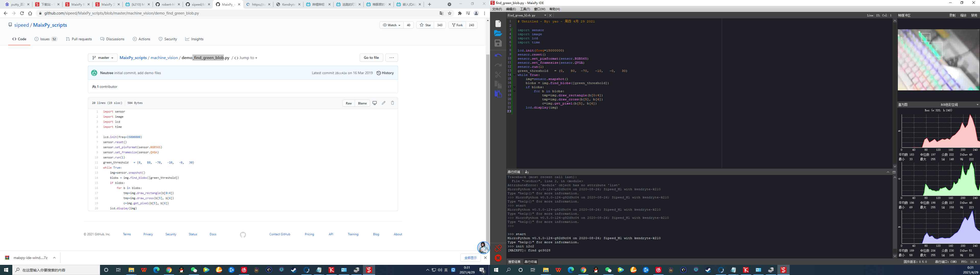The width and height of the screenshot is (980, 275).
Task: Click the frame buffer camera preview image
Action: [x=938, y=60]
